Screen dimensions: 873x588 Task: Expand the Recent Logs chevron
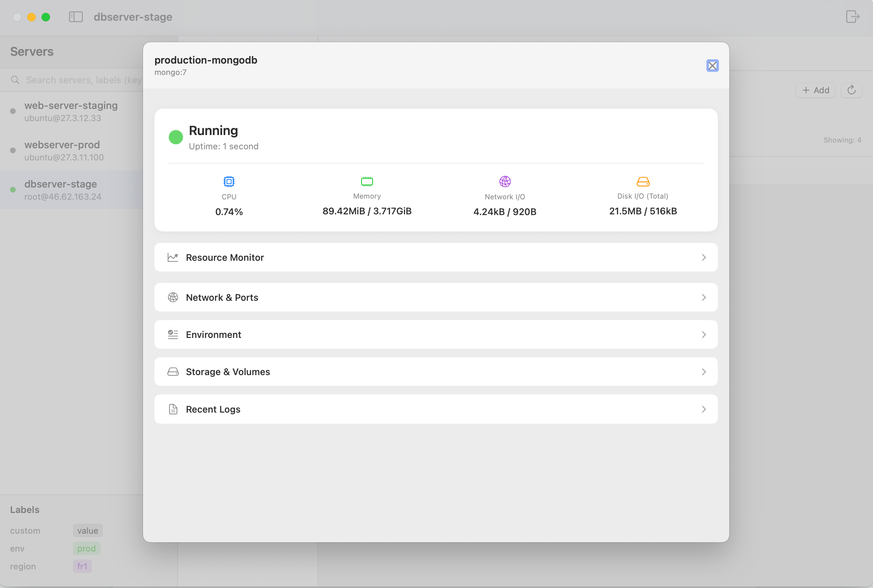point(704,409)
